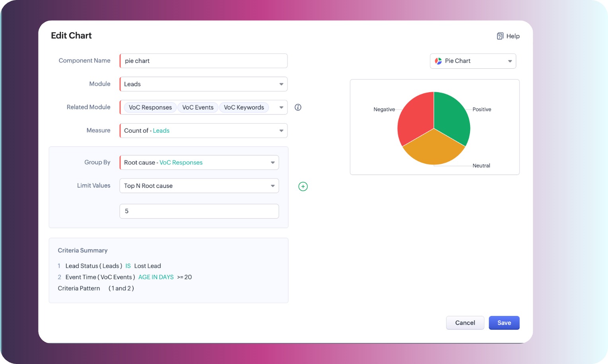Select the VoC Keywords tag
Viewport: 608px width, 364px height.
point(244,107)
